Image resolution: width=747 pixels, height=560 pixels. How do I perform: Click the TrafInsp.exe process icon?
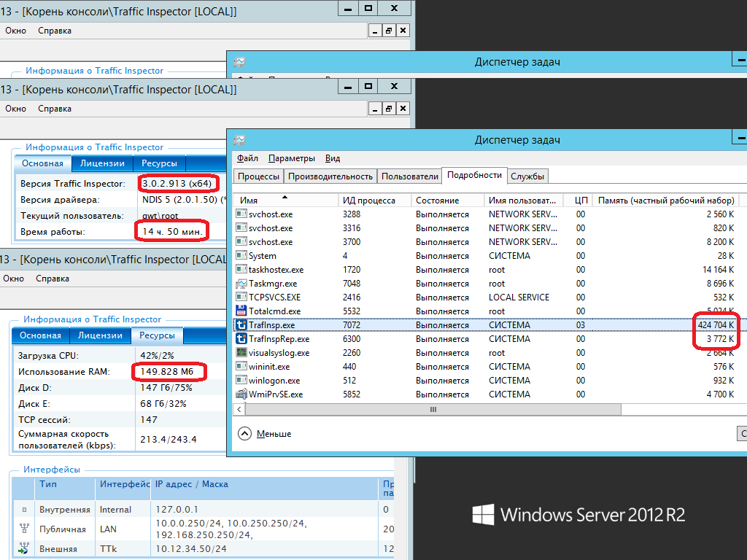click(241, 325)
